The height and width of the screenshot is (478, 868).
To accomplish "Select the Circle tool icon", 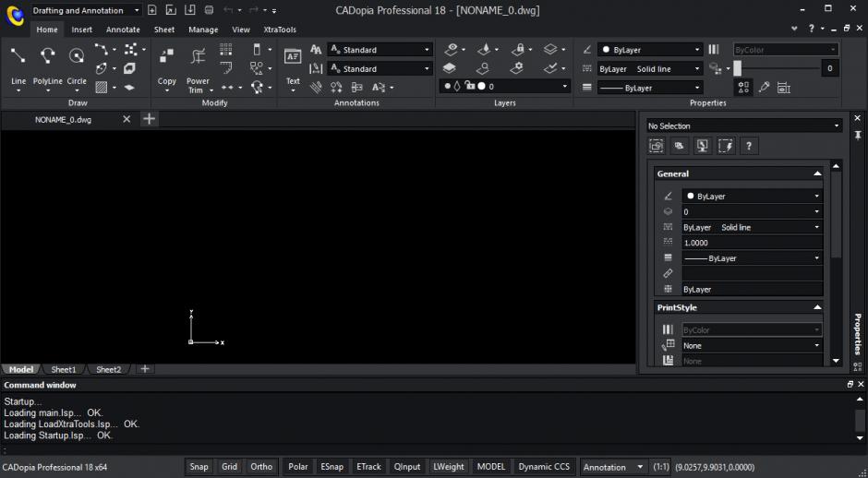I will (x=77, y=55).
